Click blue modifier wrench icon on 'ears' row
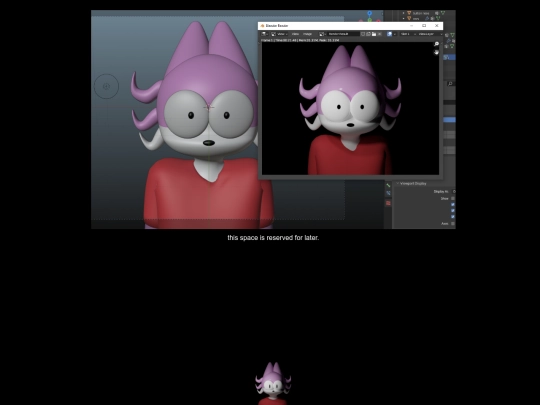 pos(427,18)
